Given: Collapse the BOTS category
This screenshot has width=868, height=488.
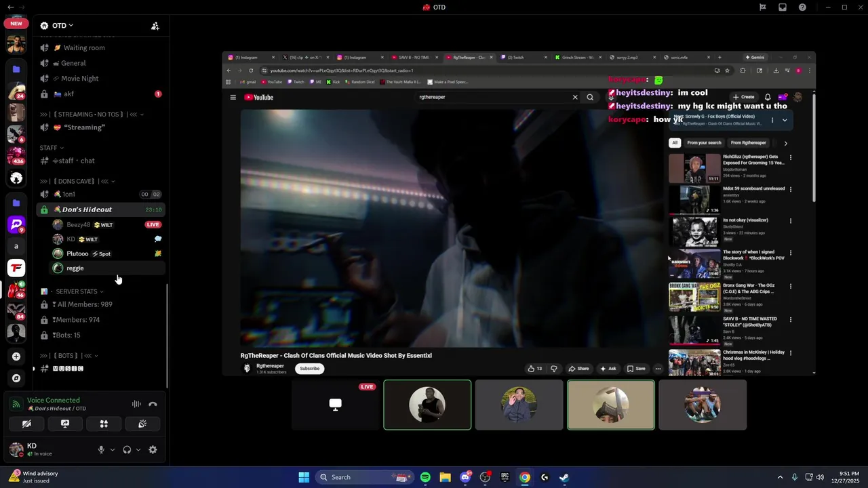Looking at the screenshot, I should [x=69, y=356].
